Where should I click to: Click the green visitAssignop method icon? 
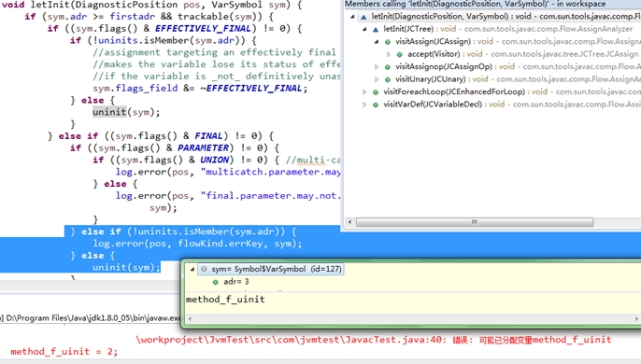[x=388, y=67]
